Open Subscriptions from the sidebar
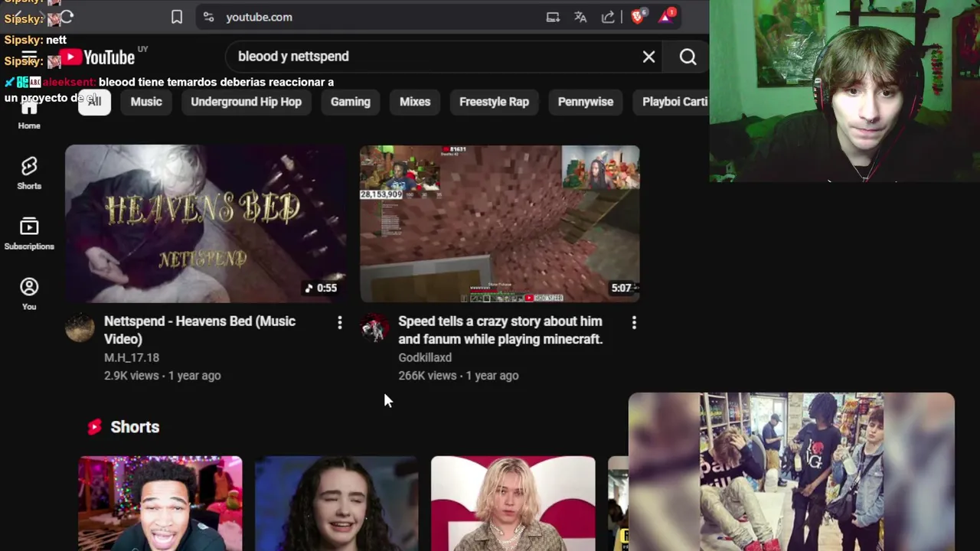Screen dimensions: 980x551 [29, 233]
